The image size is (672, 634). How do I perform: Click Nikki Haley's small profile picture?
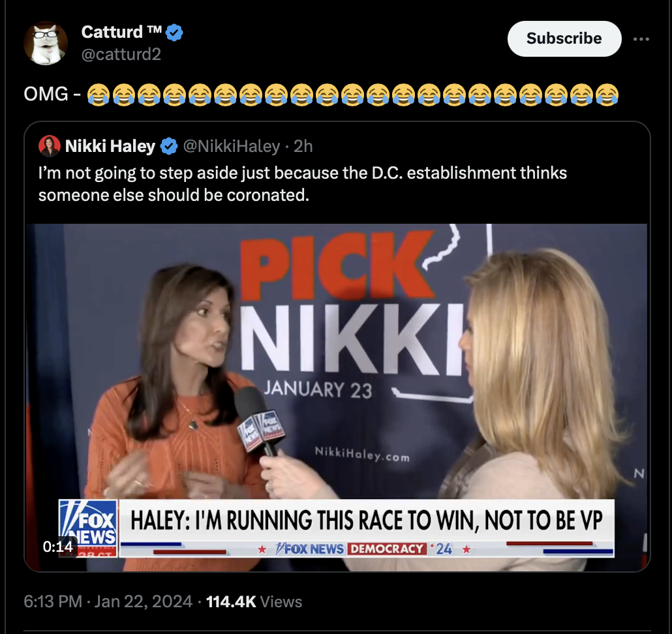[x=50, y=146]
